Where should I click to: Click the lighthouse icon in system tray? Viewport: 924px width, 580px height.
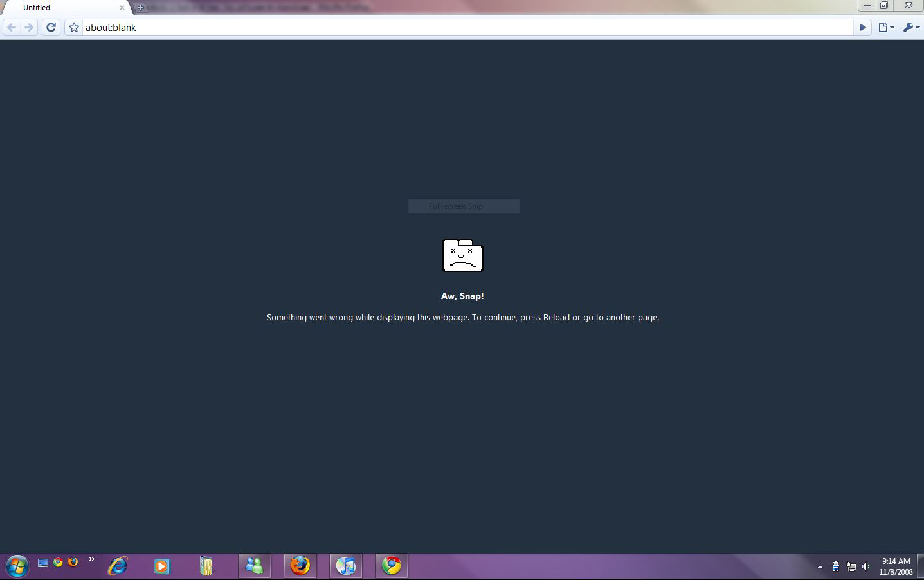pyautogui.click(x=836, y=566)
